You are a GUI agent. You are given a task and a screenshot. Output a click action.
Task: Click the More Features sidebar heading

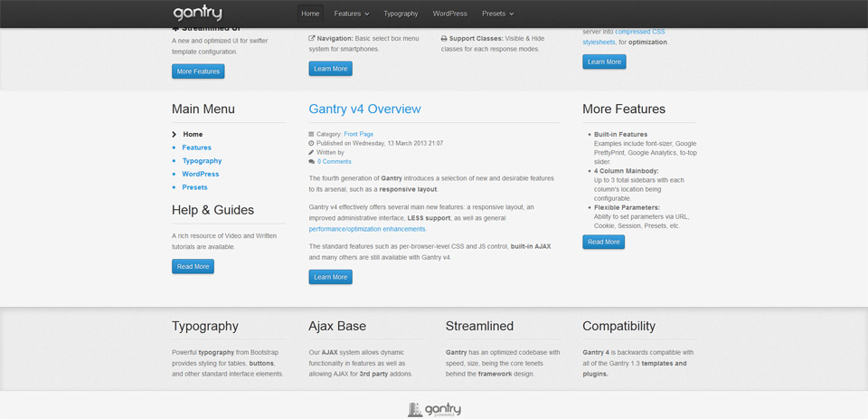click(624, 110)
